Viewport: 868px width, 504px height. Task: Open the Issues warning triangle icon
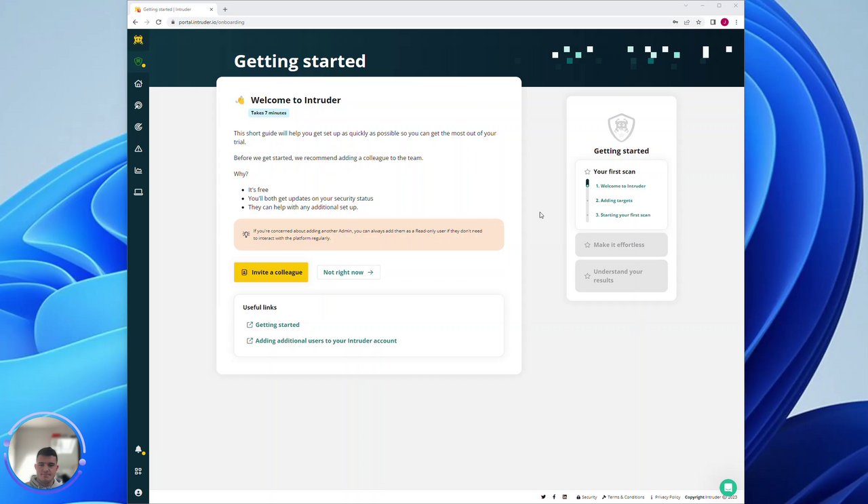pyautogui.click(x=138, y=149)
